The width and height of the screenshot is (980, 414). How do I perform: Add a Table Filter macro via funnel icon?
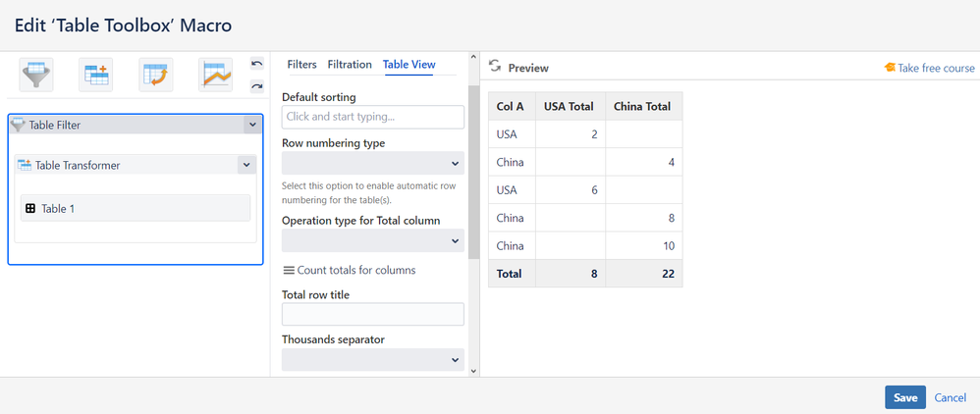tap(36, 75)
